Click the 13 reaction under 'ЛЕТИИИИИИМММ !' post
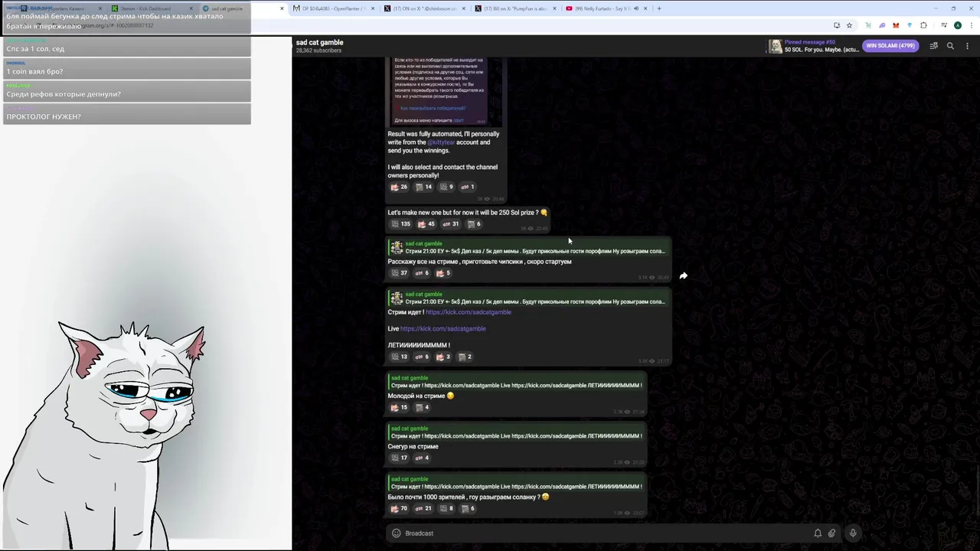This screenshot has width=980, height=551. 399,357
